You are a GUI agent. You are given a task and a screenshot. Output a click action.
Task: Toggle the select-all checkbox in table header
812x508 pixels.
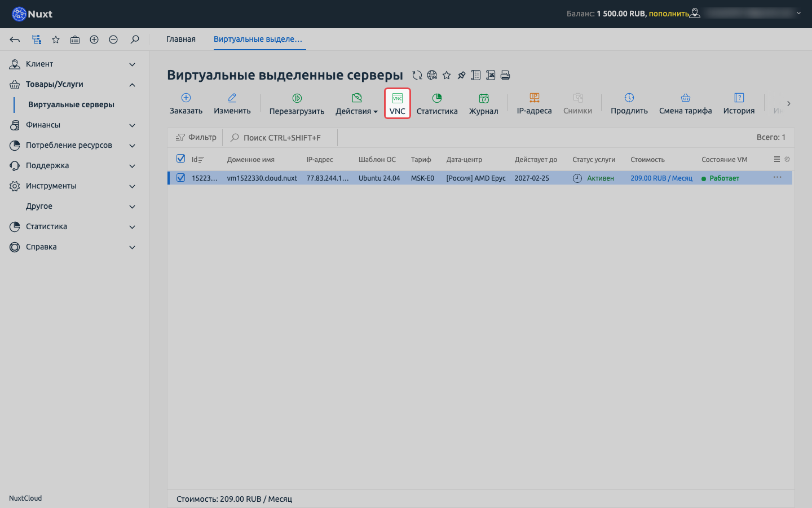pyautogui.click(x=180, y=159)
